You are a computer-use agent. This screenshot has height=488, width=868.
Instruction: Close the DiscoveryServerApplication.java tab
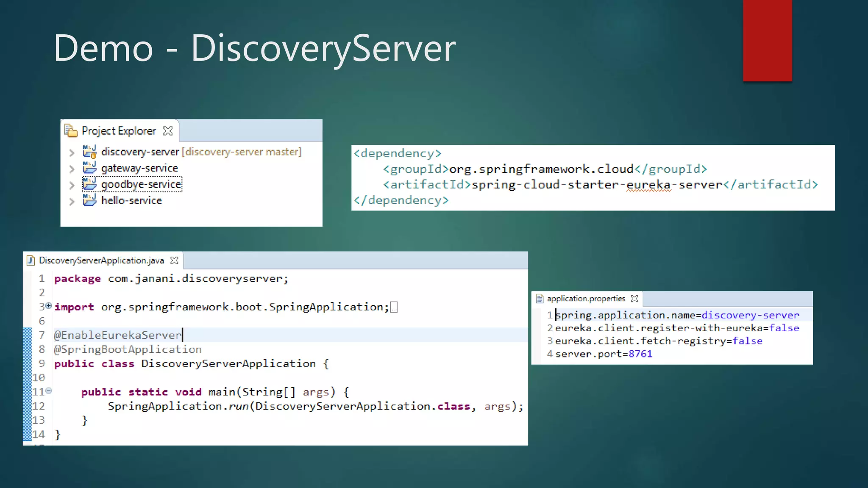(x=174, y=261)
